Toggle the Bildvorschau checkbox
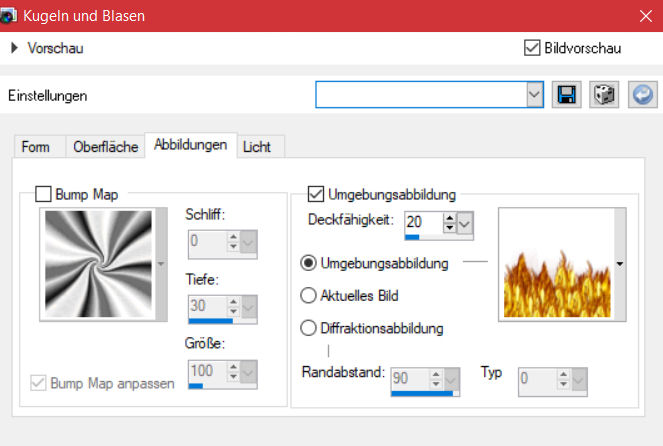The image size is (663, 446). click(x=531, y=48)
